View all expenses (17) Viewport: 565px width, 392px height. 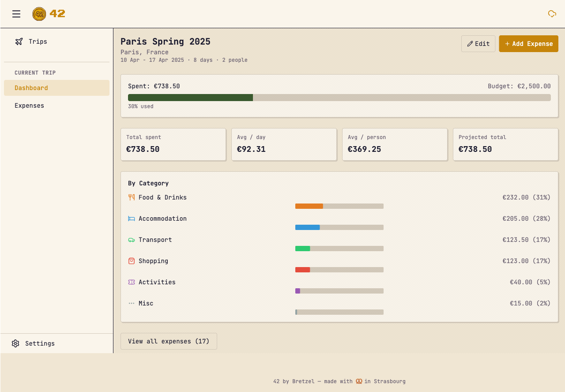(169, 341)
